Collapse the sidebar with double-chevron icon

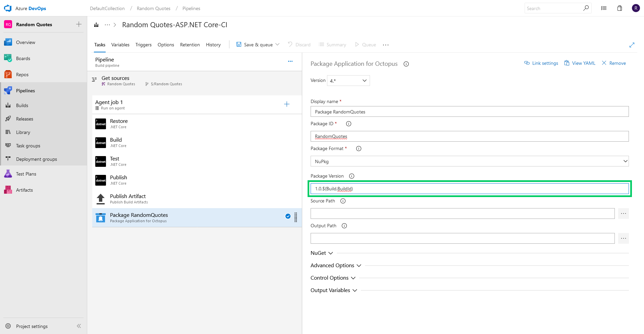(x=79, y=326)
